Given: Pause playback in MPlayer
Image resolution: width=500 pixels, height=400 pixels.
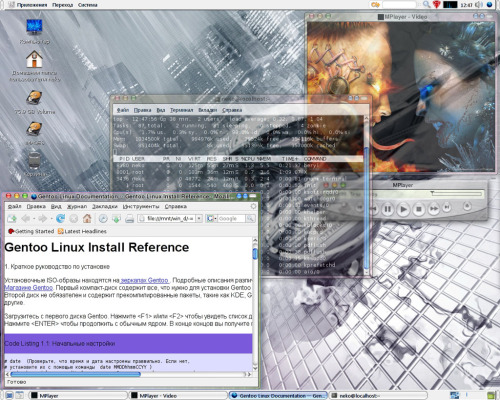Looking at the screenshot, I should [x=387, y=209].
